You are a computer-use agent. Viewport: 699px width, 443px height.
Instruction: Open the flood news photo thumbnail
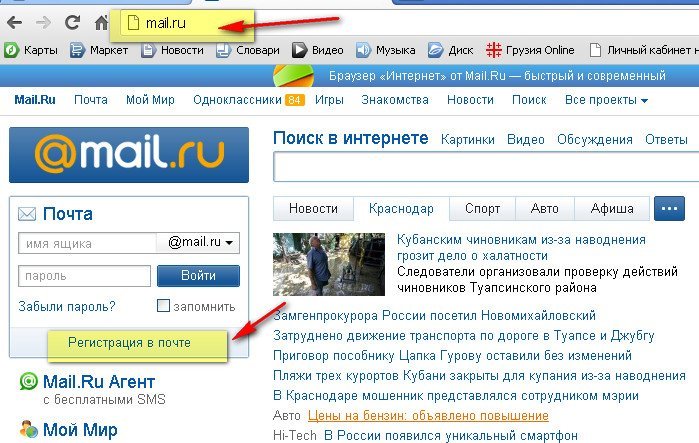pyautogui.click(x=329, y=264)
